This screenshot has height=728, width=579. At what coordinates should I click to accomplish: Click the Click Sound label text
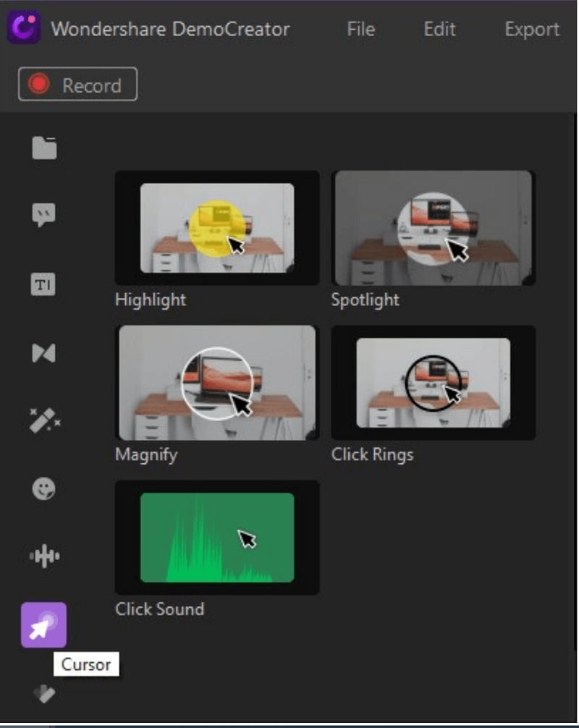pos(160,609)
